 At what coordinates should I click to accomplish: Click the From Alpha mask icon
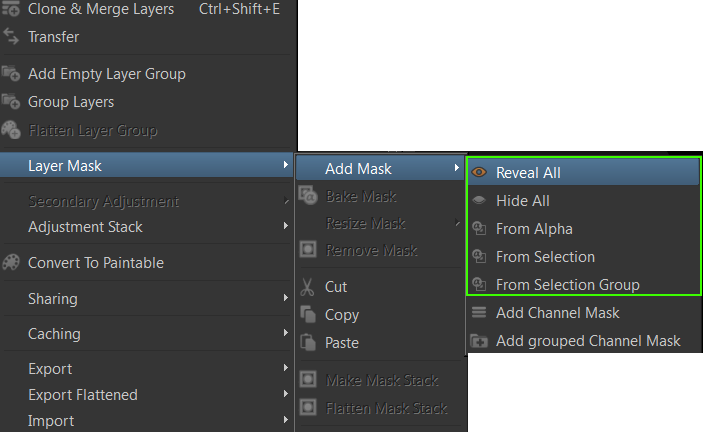coord(479,229)
